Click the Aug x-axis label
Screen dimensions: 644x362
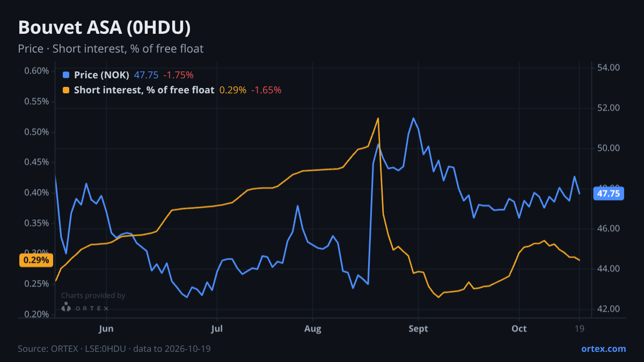point(313,329)
